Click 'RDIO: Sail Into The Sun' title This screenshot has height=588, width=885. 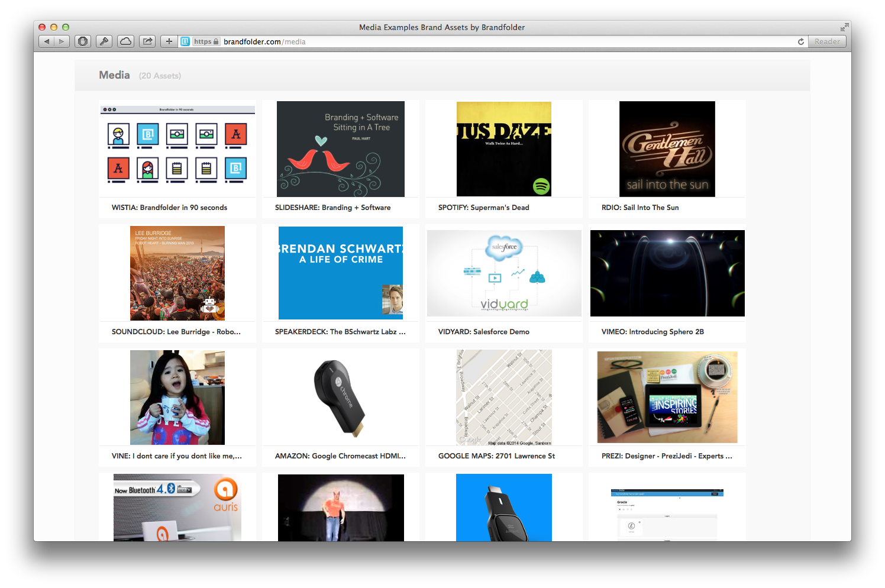coord(640,208)
